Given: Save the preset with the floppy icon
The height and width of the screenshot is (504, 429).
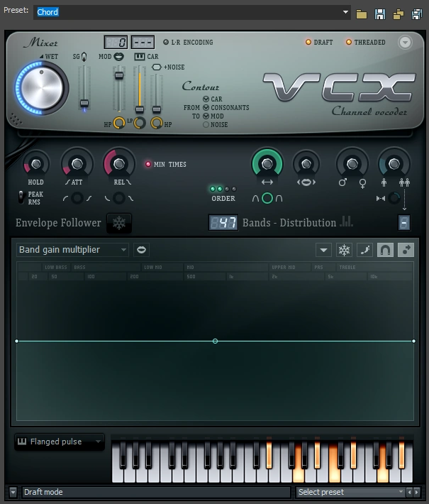Looking at the screenshot, I should (380, 14).
